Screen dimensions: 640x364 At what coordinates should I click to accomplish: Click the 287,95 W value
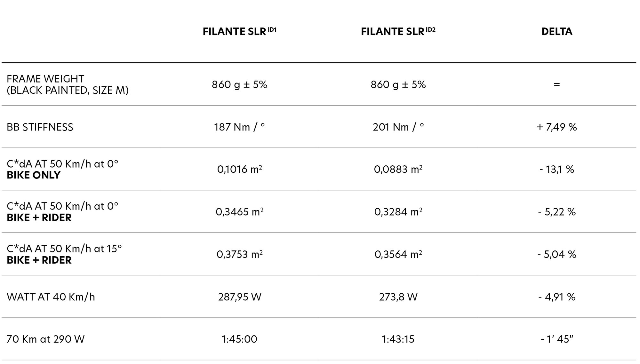click(239, 297)
